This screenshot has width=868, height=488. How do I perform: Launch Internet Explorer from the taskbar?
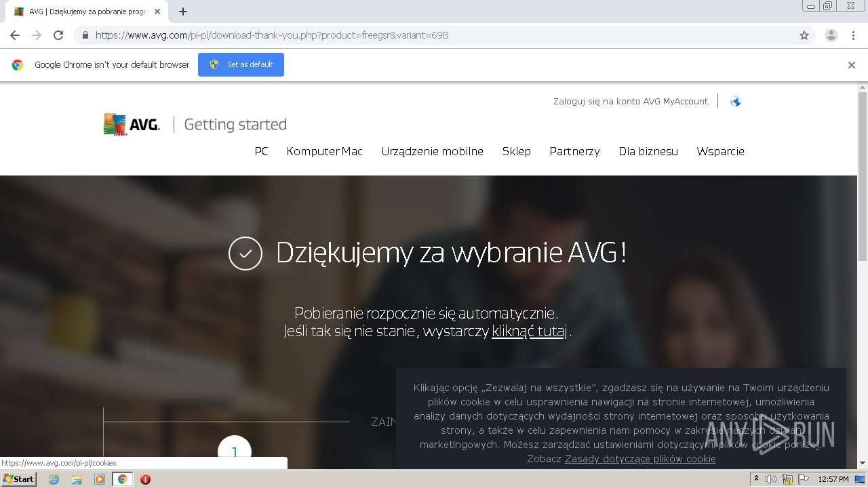(x=54, y=479)
